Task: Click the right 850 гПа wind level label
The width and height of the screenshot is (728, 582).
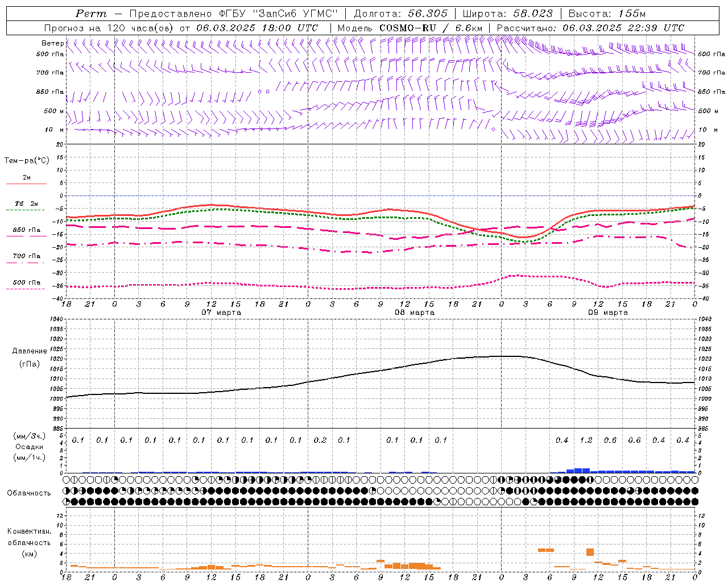Action: [712, 92]
